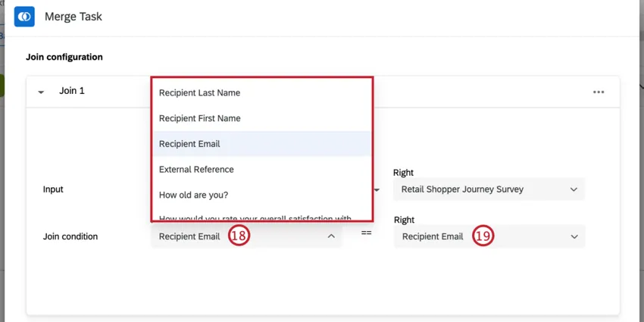Pick the highlighted Recipient Email list option
This screenshot has height=322, width=644.
189,144
